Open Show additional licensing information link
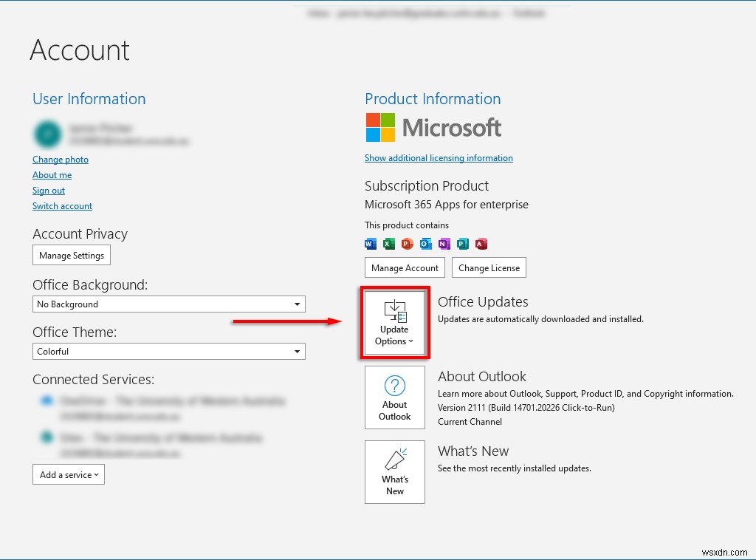The width and height of the screenshot is (756, 560). pos(439,157)
